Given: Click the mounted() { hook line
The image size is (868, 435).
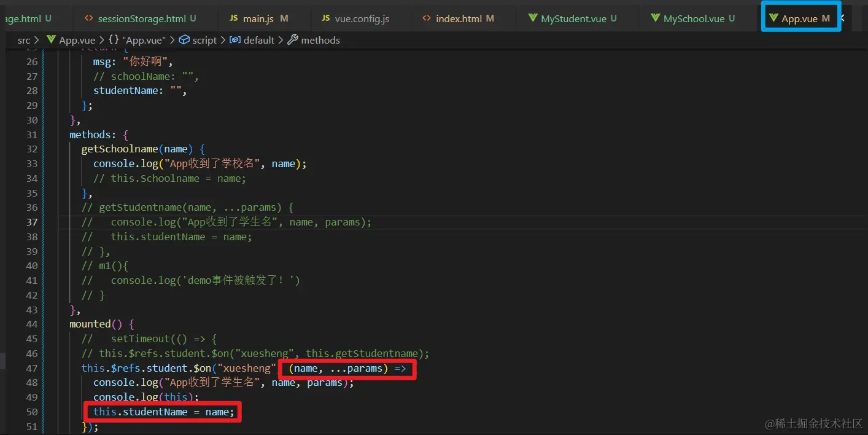Looking at the screenshot, I should point(101,324).
